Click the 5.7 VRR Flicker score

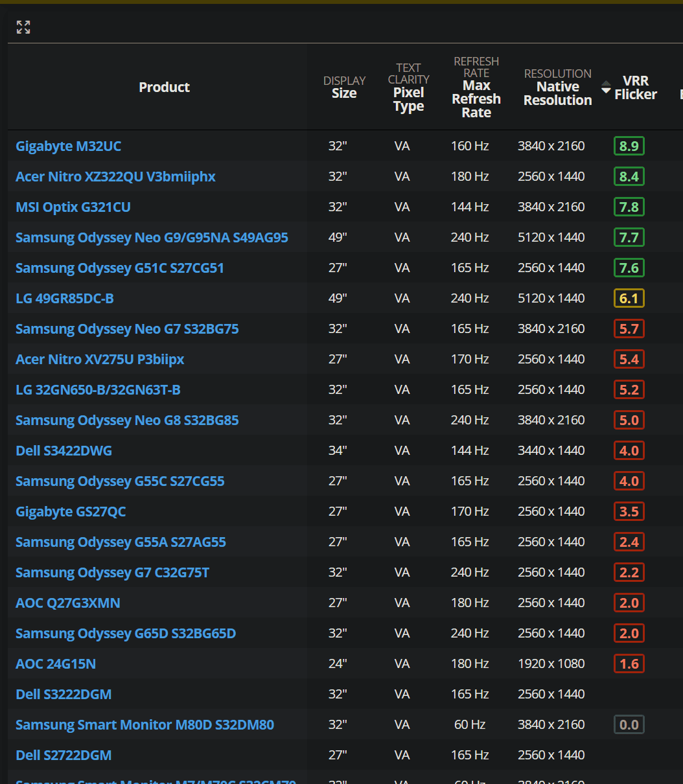click(629, 329)
